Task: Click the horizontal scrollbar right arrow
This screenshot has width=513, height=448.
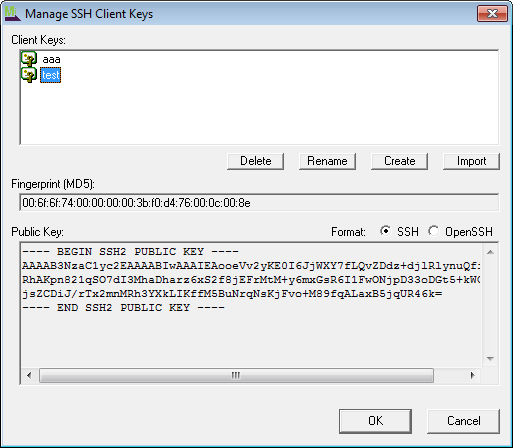Action: click(473, 375)
